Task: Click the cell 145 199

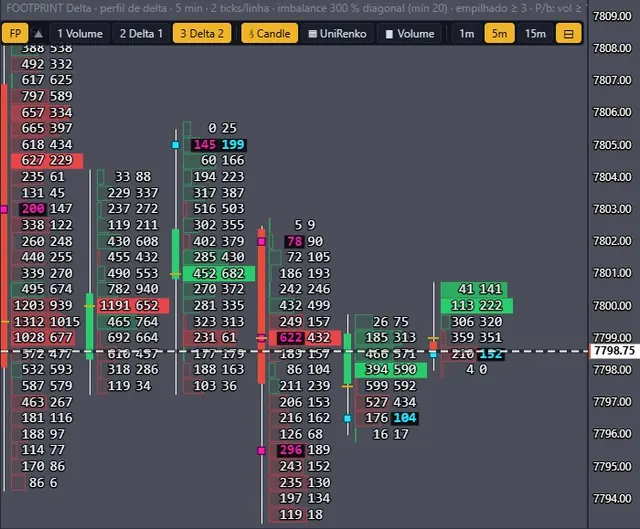Action: 219,145
